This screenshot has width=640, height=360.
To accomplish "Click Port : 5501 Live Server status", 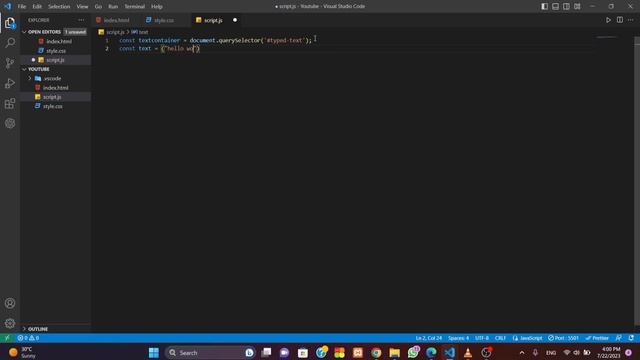I will [x=564, y=338].
